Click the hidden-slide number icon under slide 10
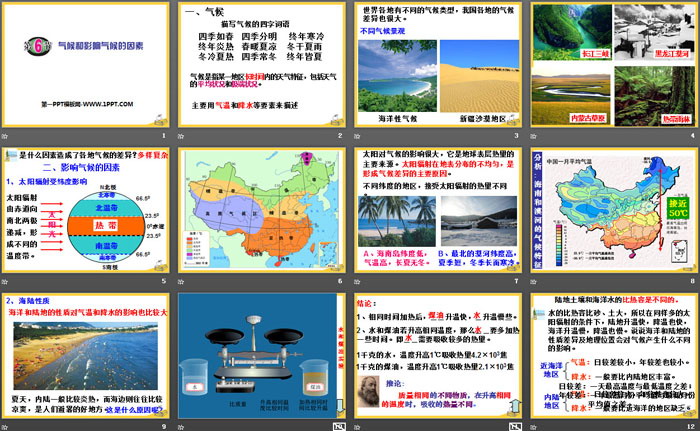 click(339, 427)
